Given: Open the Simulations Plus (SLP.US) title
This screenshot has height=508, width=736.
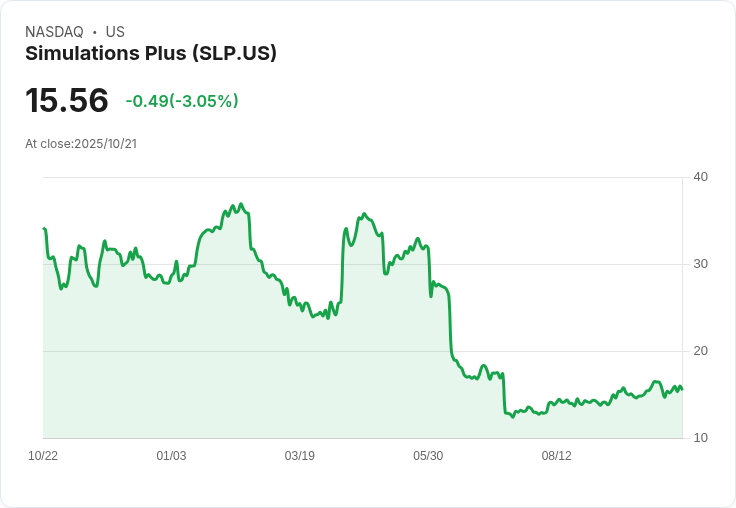Looking at the screenshot, I should tap(151, 54).
